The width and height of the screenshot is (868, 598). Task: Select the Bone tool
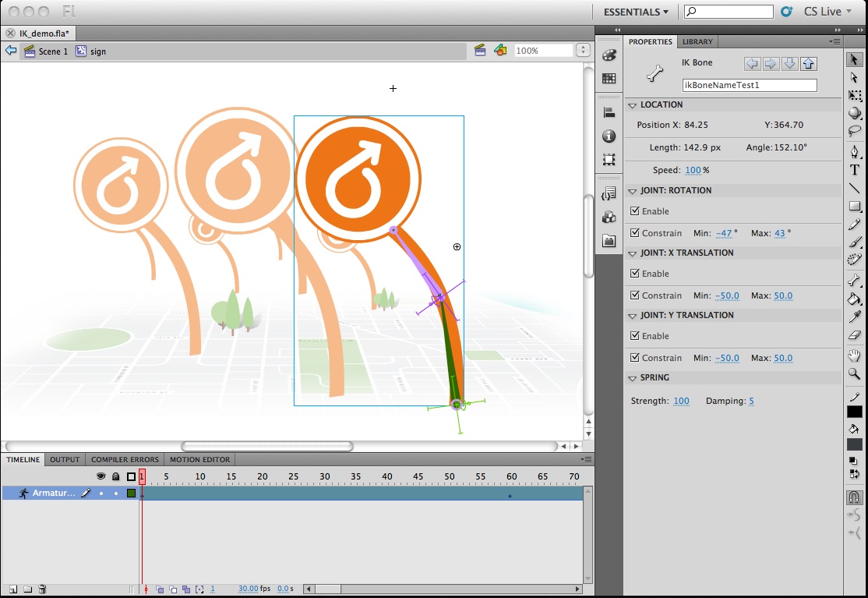(854, 280)
